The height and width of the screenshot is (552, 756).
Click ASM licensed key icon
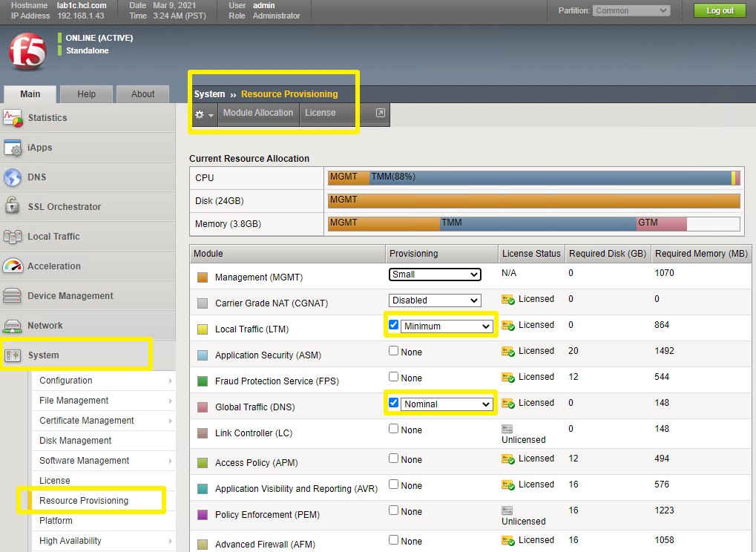click(x=507, y=352)
